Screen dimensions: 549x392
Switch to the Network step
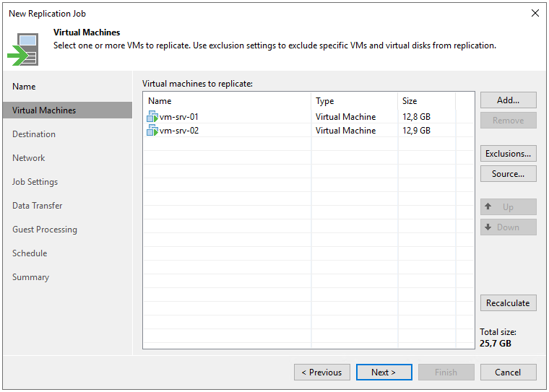tap(29, 158)
